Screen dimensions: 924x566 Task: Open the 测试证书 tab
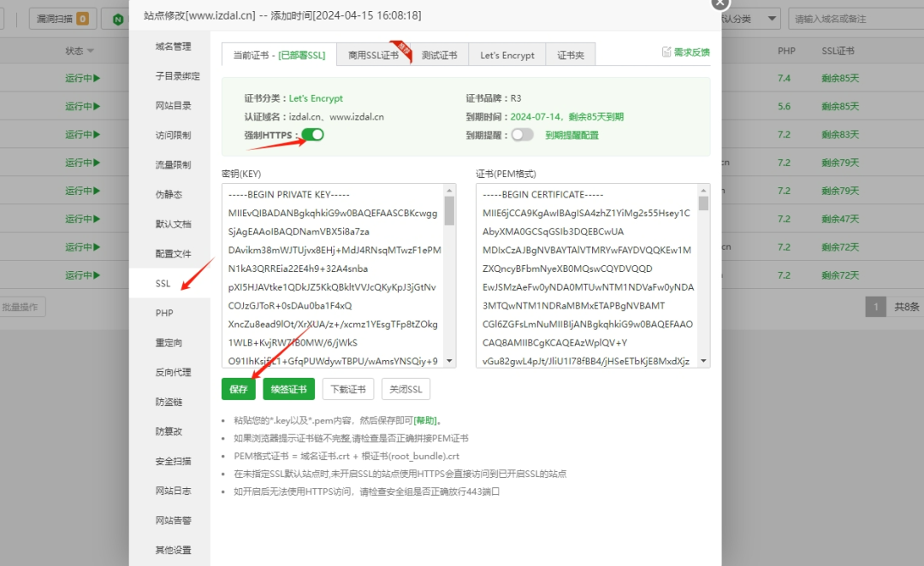click(x=439, y=55)
